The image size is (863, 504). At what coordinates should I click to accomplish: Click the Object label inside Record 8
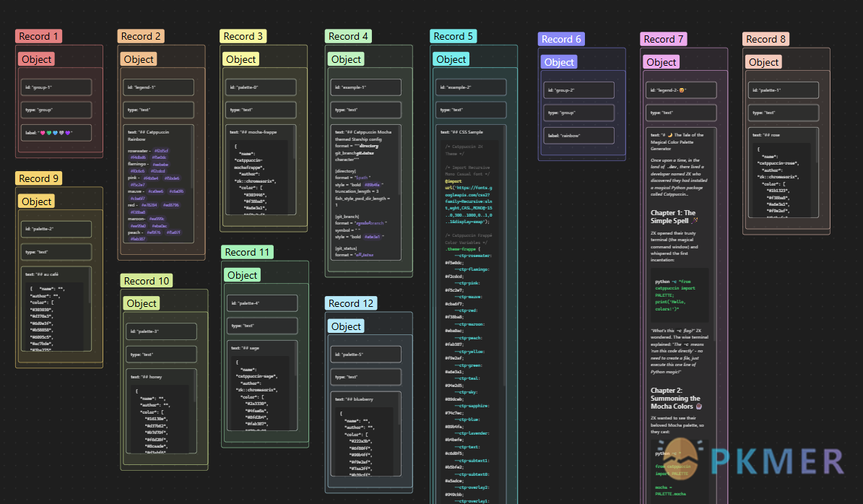coord(764,62)
